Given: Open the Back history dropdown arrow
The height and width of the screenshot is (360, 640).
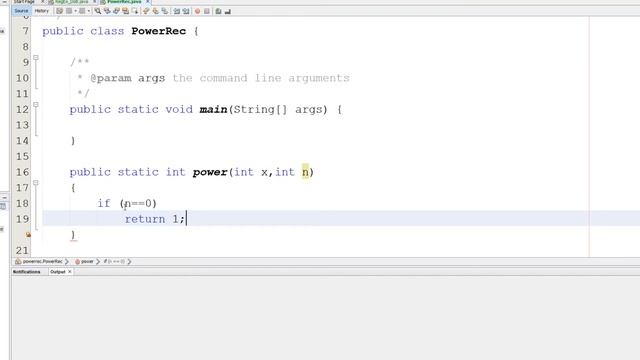Looking at the screenshot, I should point(76,11).
